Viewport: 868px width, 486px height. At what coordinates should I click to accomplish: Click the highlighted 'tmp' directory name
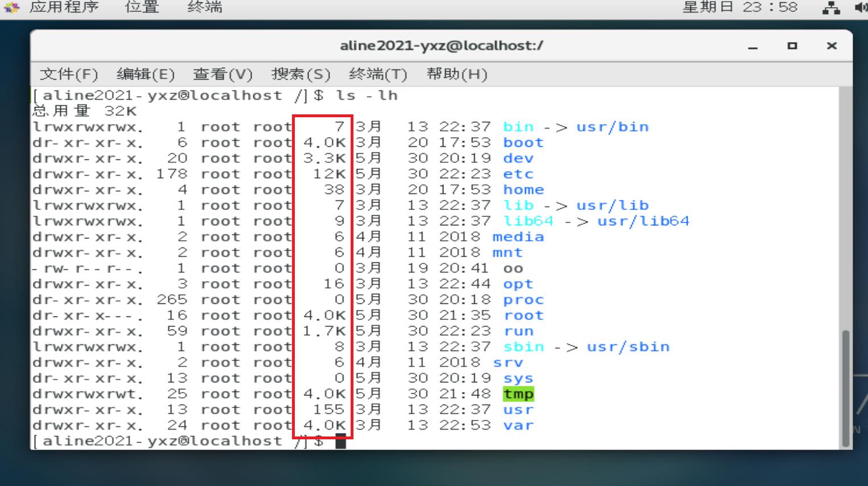[518, 394]
